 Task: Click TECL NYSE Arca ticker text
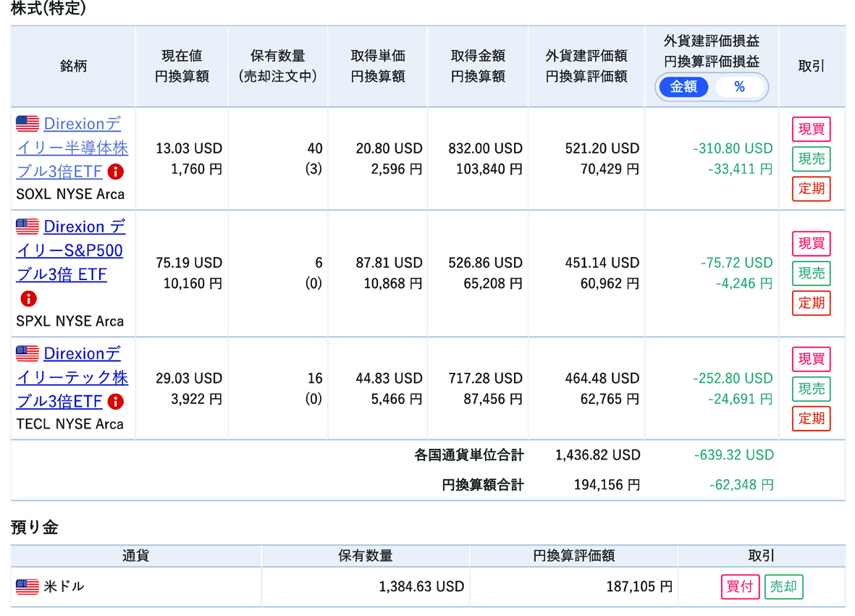pos(70,424)
